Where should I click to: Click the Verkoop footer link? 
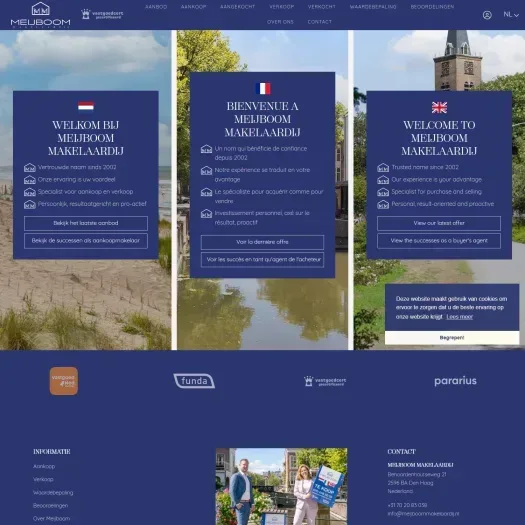pyautogui.click(x=43, y=479)
